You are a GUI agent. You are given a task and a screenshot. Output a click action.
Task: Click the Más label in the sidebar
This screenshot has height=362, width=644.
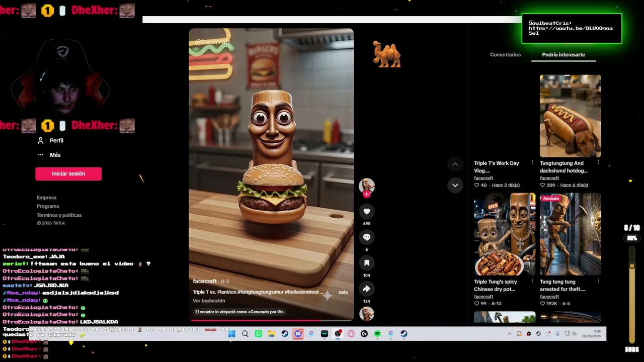[55, 155]
